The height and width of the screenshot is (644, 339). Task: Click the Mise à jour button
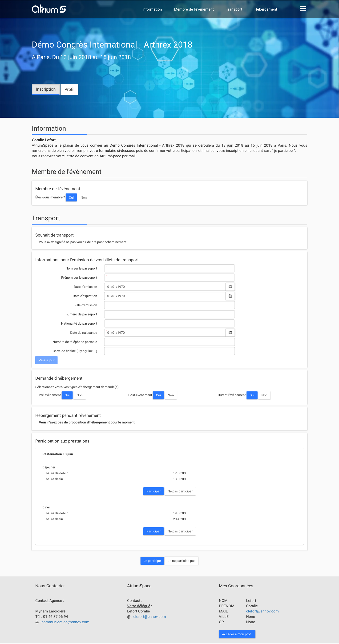point(46,360)
